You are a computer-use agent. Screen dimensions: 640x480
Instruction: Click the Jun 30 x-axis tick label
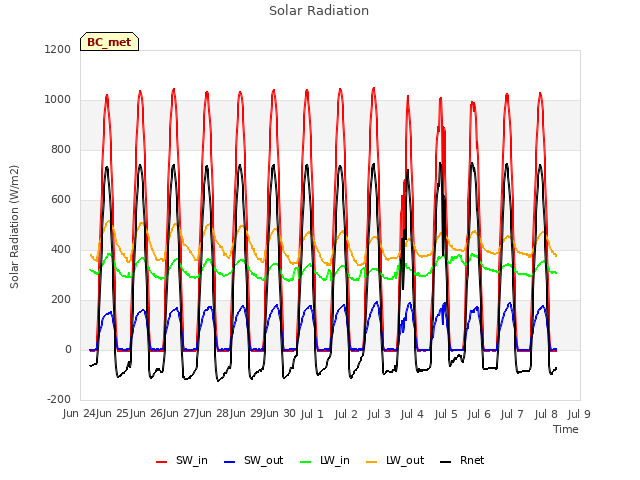pyautogui.click(x=279, y=413)
